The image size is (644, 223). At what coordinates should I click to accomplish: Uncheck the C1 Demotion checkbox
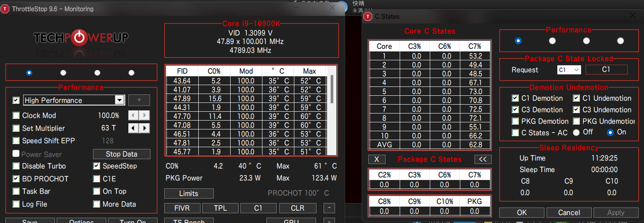coord(515,98)
